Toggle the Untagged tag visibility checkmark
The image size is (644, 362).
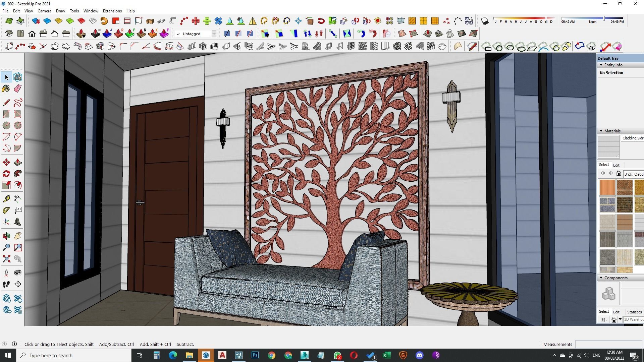click(x=178, y=34)
